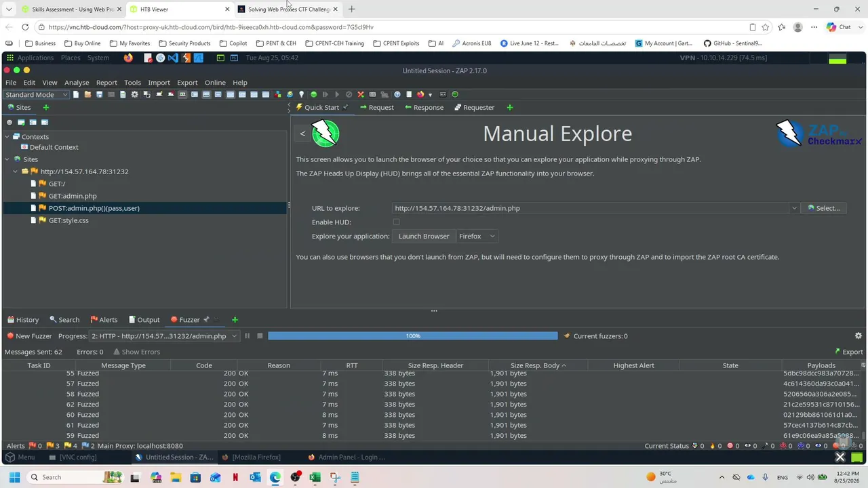This screenshot has width=868, height=488.
Task: Collapse the http://154.57.164.78:31232 site node
Action: point(16,171)
